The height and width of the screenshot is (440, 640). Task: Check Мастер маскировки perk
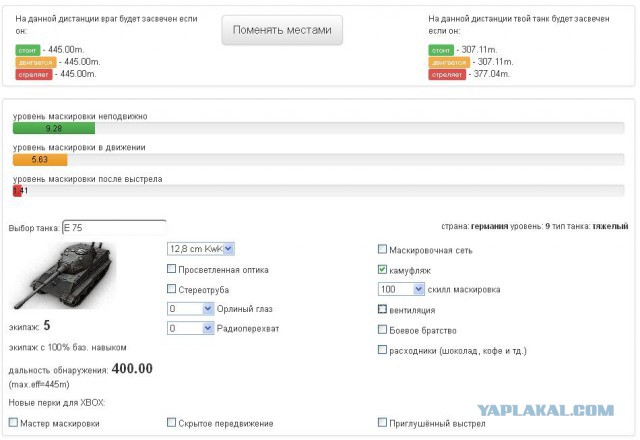point(13,422)
